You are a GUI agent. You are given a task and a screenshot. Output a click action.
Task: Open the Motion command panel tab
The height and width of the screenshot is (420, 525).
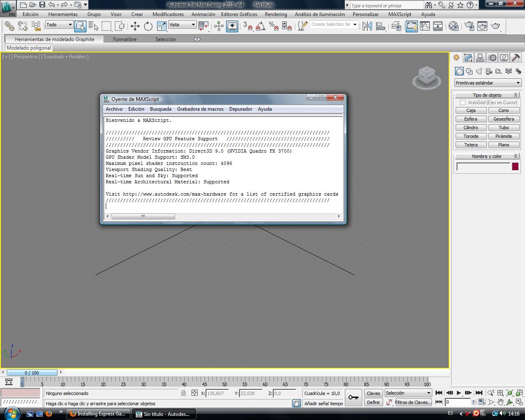pyautogui.click(x=492, y=58)
